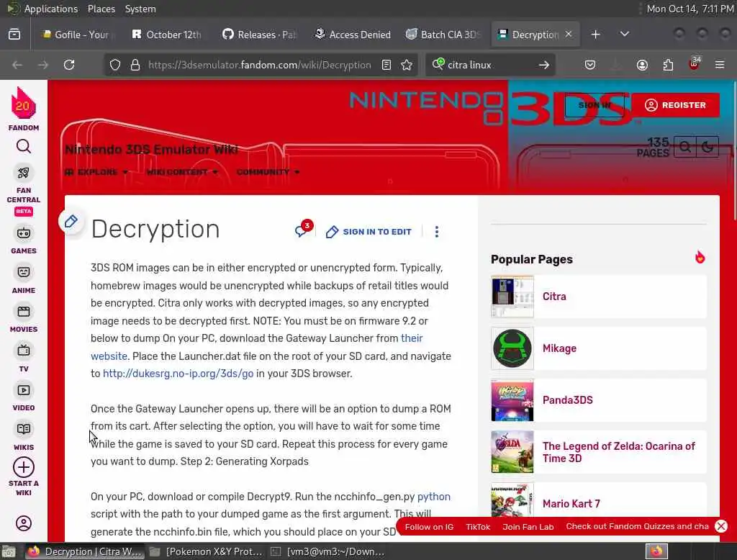Click Follow on IG banner link
Viewport: 737px width, 560px height.
(x=429, y=527)
